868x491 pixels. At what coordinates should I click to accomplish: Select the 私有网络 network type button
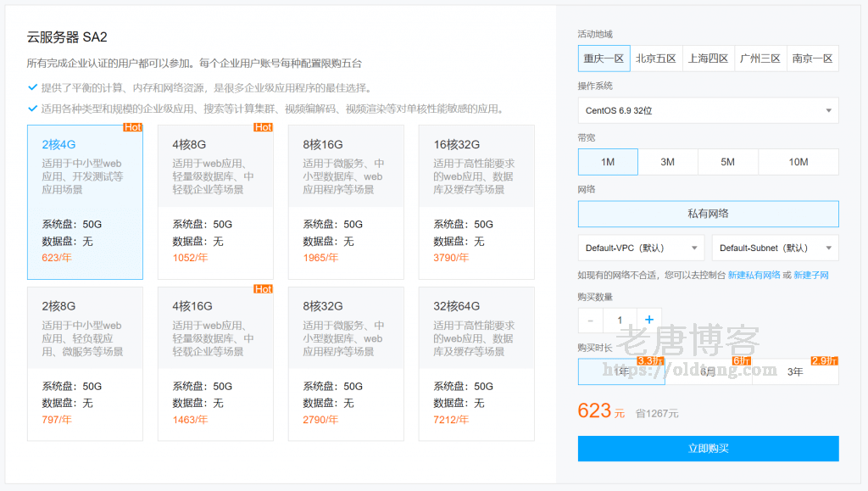708,214
